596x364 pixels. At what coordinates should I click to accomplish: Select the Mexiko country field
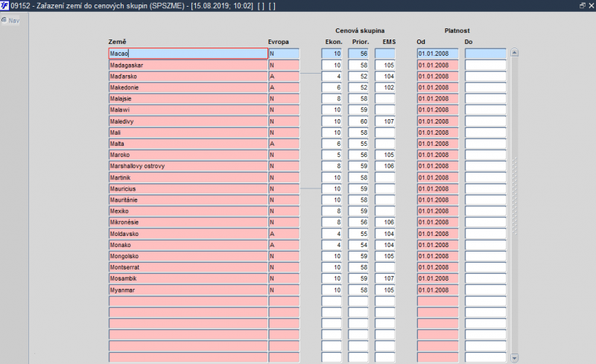[188, 211]
